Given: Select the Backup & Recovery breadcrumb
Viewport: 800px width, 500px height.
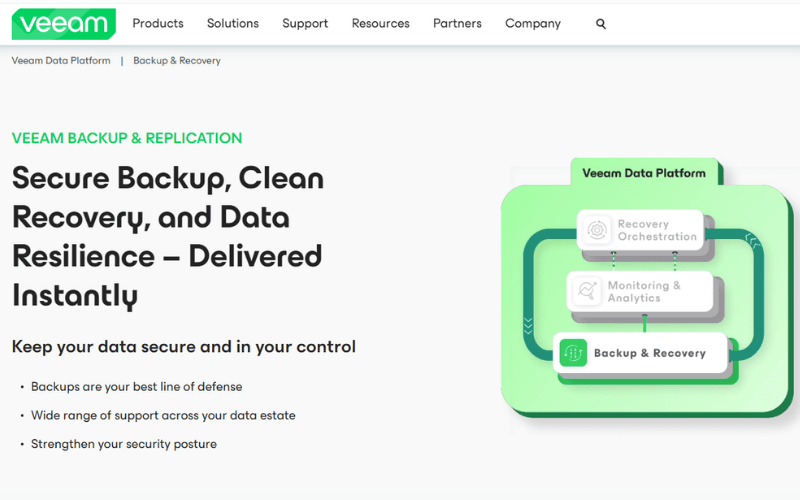Looking at the screenshot, I should point(177,61).
